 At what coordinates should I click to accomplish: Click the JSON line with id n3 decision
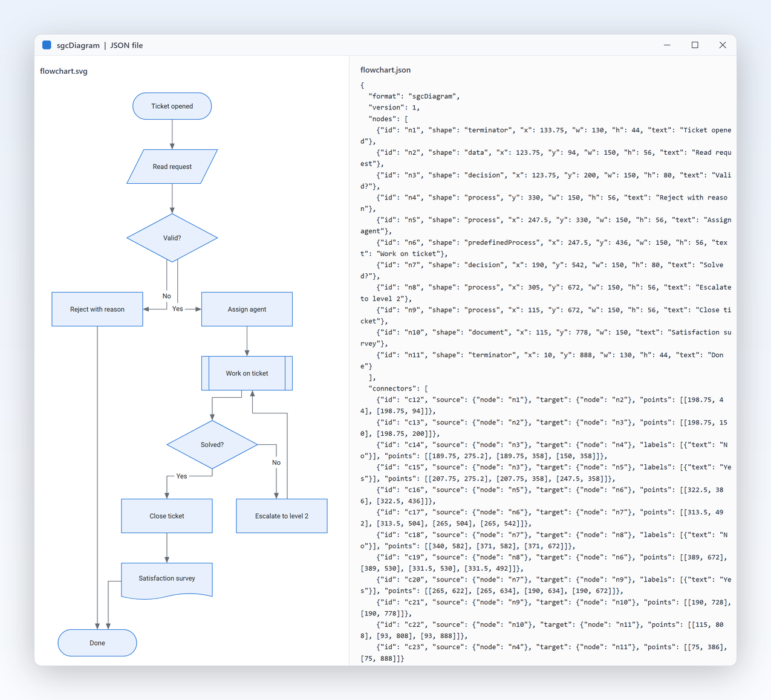coord(546,181)
